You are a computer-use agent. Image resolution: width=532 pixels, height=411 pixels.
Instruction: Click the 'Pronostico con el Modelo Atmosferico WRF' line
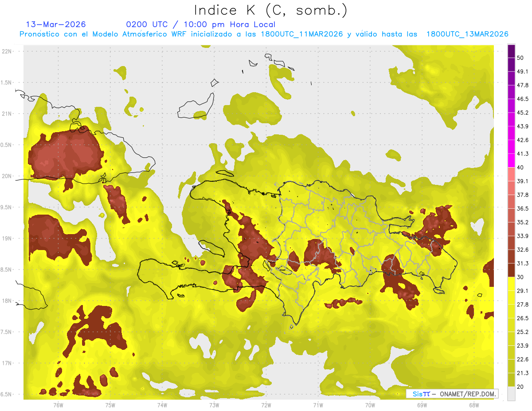(263, 34)
